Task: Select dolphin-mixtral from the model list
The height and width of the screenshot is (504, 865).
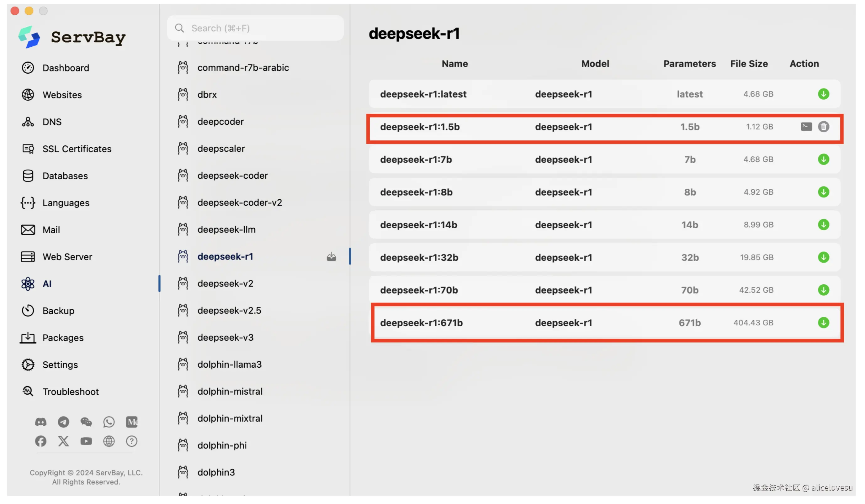Action: tap(230, 418)
